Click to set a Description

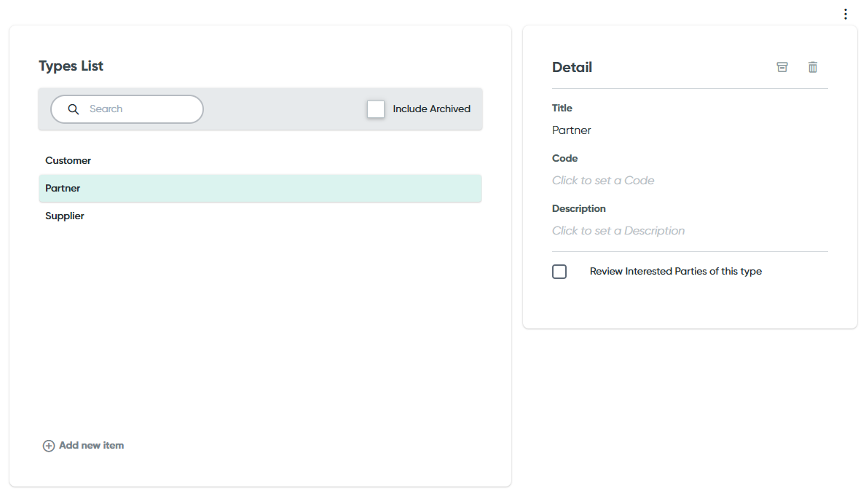click(x=618, y=231)
